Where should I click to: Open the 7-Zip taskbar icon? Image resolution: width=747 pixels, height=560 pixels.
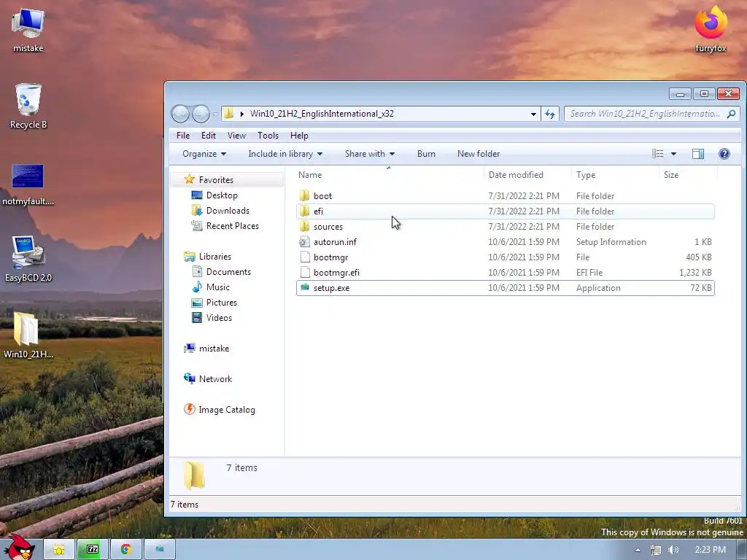[92, 550]
